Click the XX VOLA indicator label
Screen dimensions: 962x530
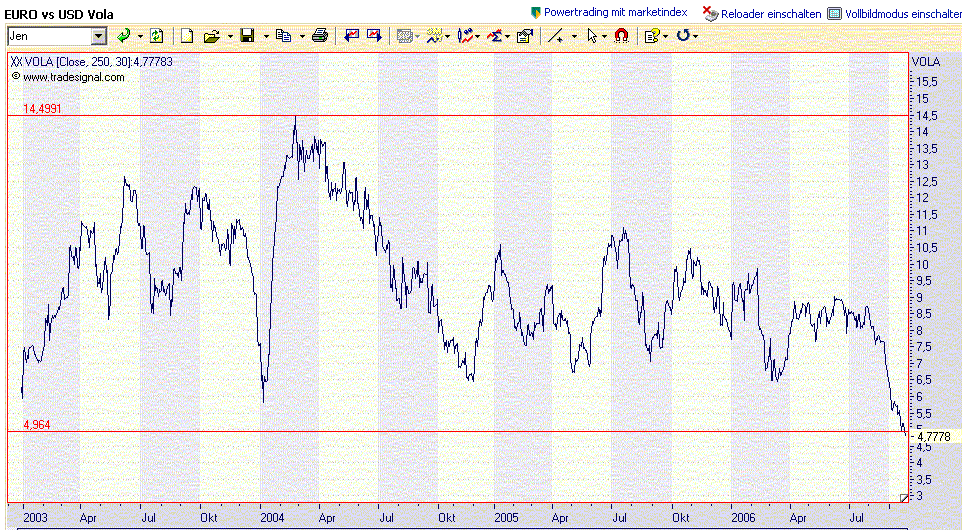92,61
